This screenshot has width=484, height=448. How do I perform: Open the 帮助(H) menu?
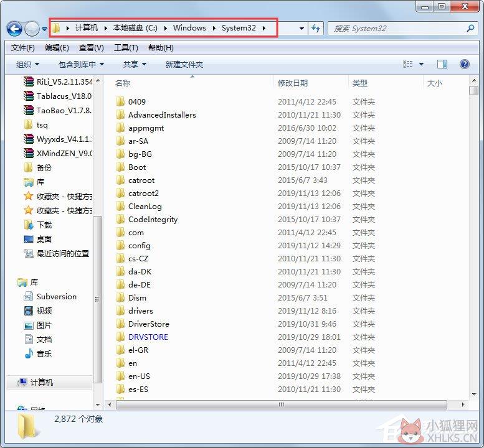161,48
